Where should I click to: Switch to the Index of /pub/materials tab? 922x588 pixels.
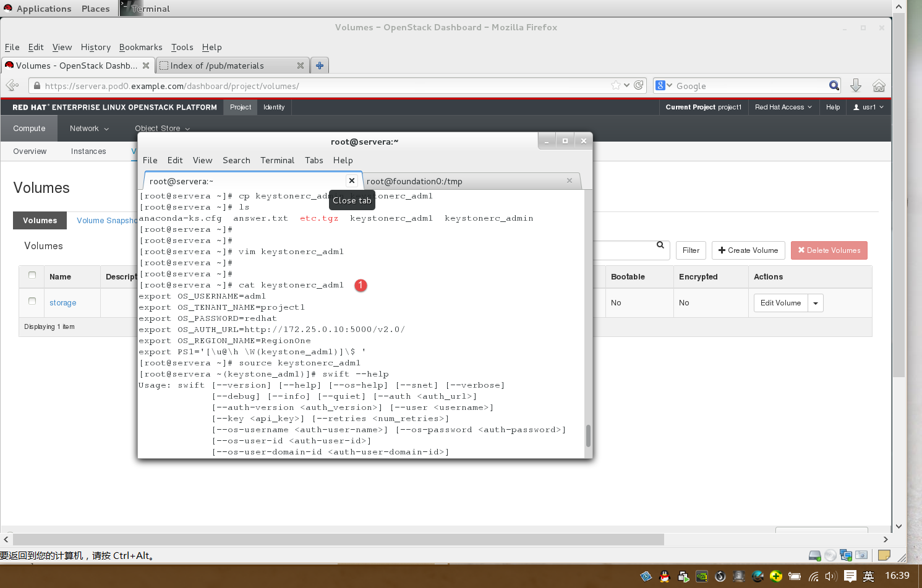tap(232, 66)
